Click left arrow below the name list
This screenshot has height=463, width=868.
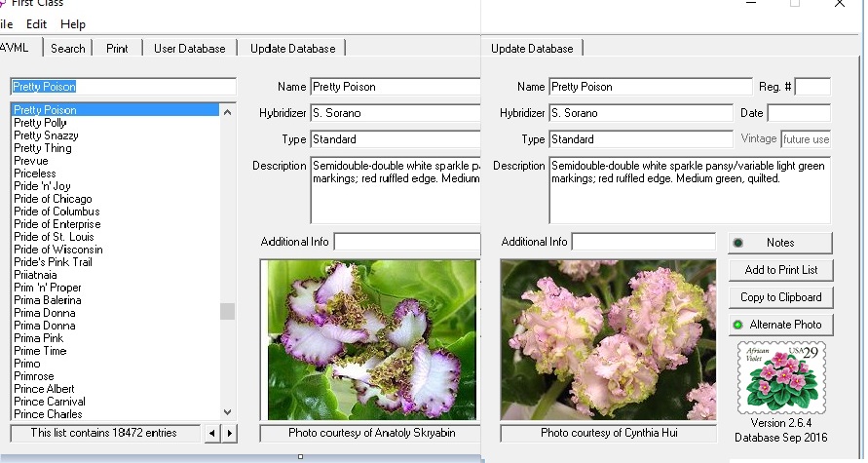pyautogui.click(x=213, y=433)
